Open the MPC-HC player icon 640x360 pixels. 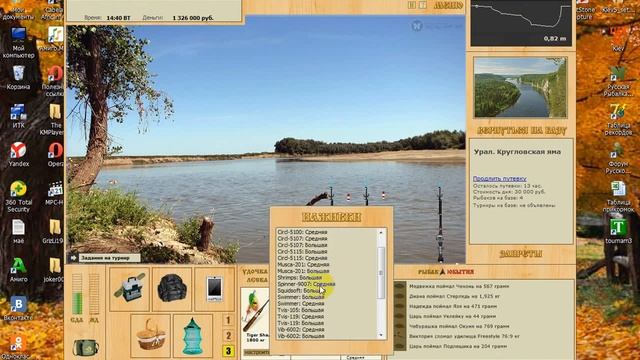pyautogui.click(x=54, y=193)
